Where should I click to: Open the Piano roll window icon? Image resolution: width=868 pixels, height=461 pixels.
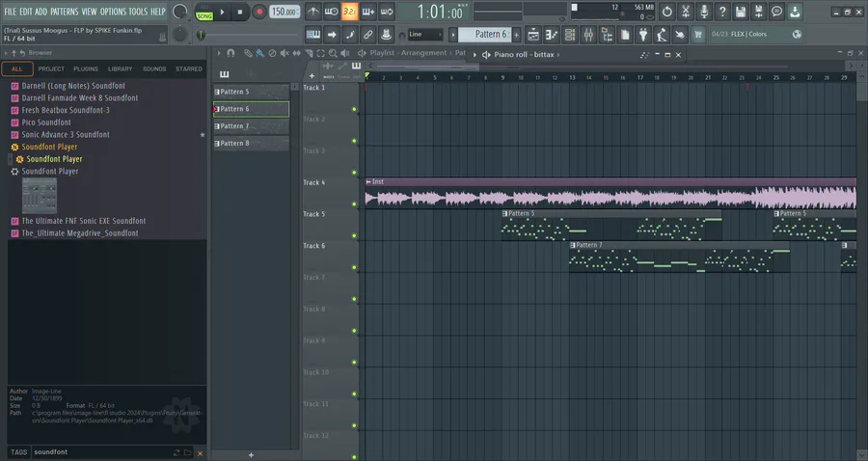[x=552, y=35]
